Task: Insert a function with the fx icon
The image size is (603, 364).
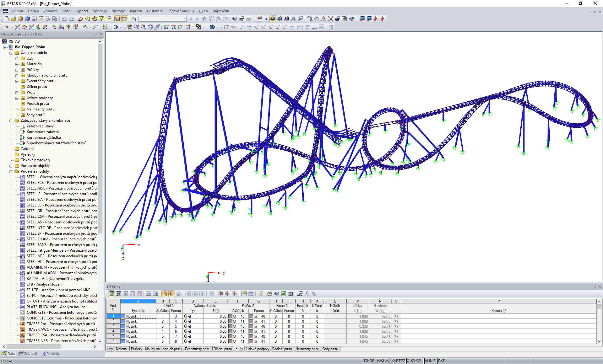Action: tap(307, 294)
